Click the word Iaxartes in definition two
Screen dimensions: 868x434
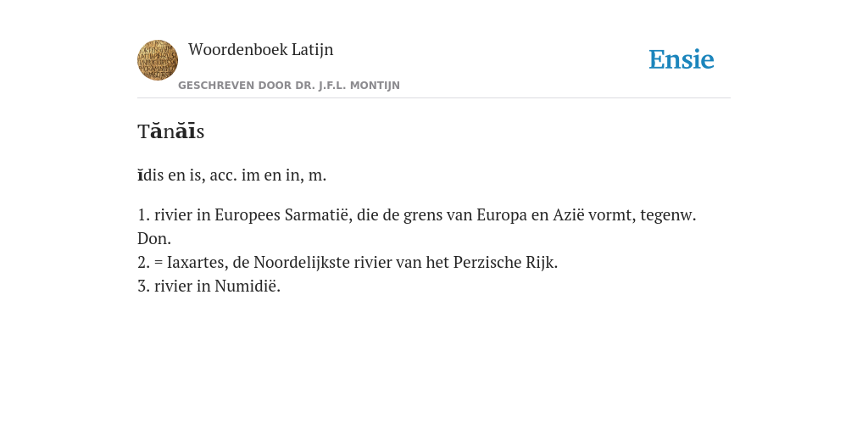(x=198, y=263)
